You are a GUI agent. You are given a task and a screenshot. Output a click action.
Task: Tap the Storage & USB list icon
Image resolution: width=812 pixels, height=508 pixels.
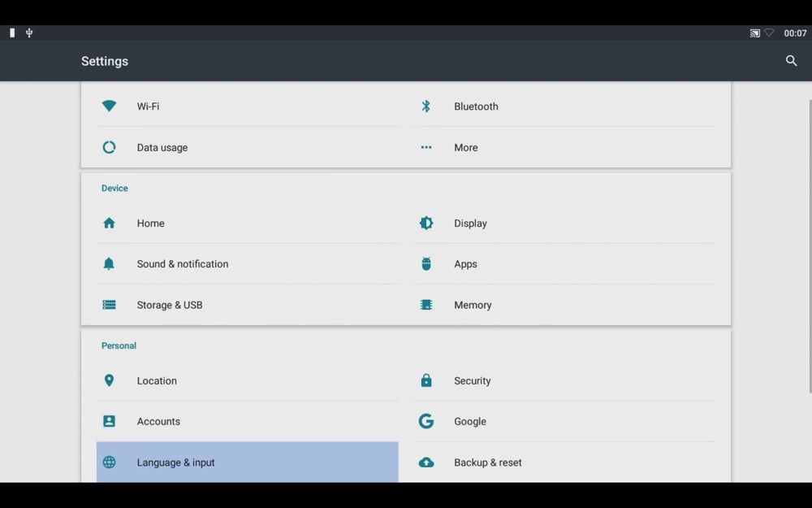pyautogui.click(x=109, y=305)
